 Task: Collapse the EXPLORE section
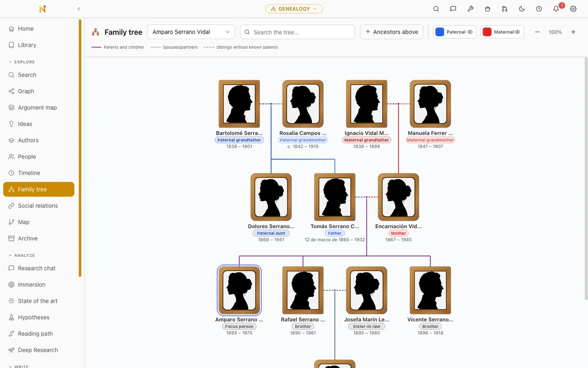pos(22,62)
